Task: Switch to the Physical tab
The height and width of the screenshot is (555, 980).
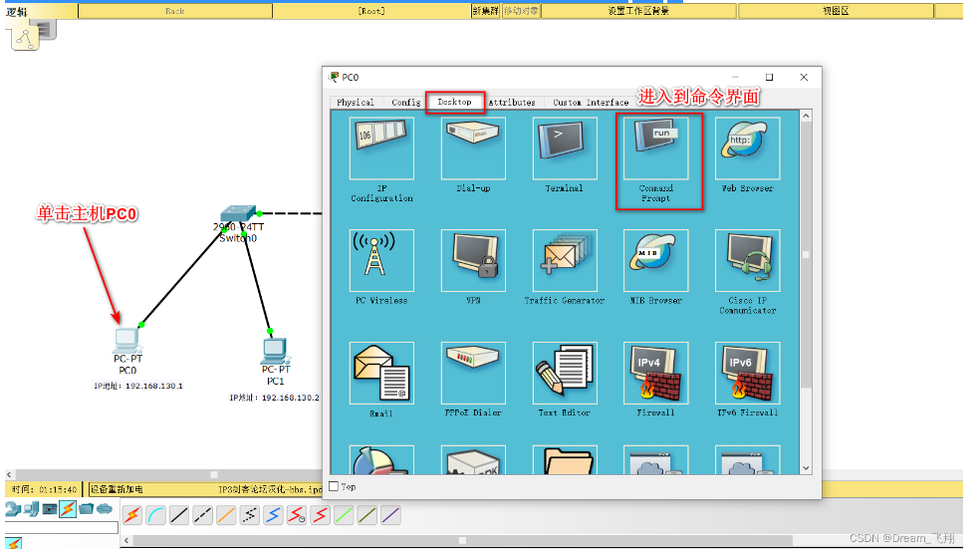Action: point(355,103)
